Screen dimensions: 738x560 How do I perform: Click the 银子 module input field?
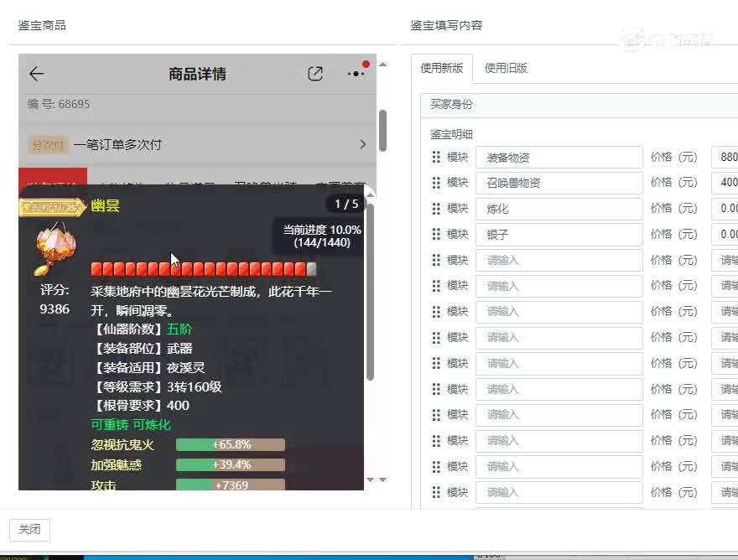pyautogui.click(x=559, y=235)
